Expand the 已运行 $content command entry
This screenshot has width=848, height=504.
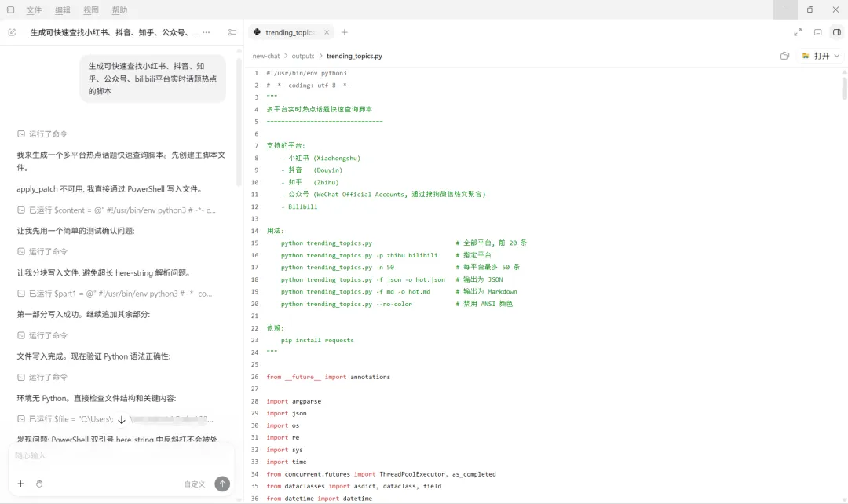[117, 210]
